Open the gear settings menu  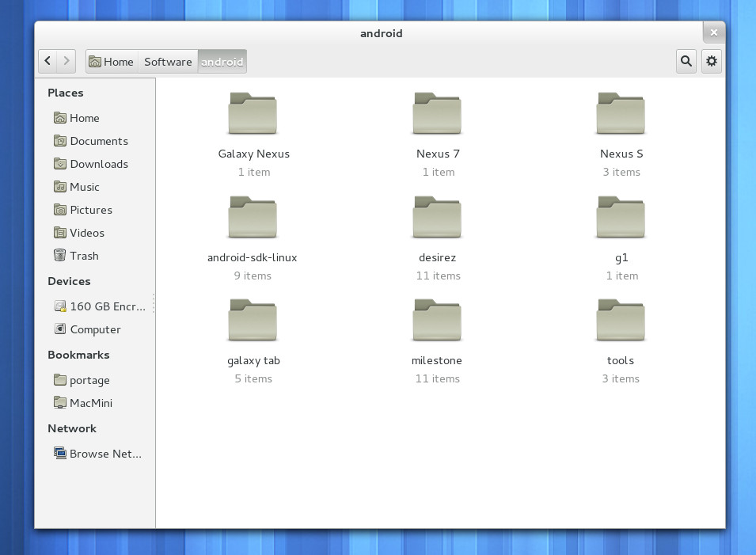[712, 61]
